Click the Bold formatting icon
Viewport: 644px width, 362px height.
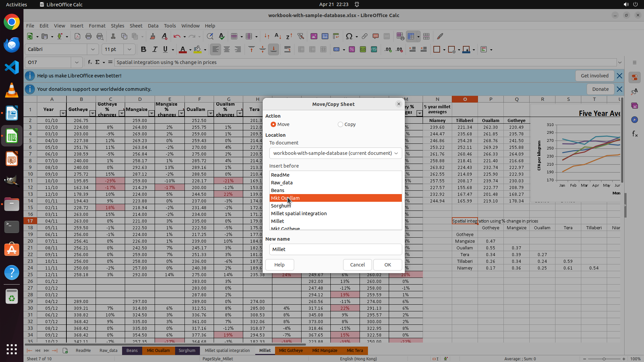[144, 50]
